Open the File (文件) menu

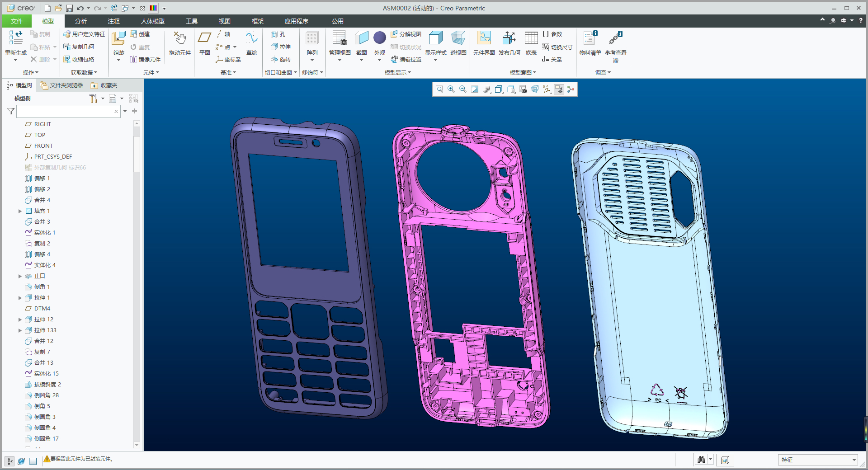click(x=17, y=21)
